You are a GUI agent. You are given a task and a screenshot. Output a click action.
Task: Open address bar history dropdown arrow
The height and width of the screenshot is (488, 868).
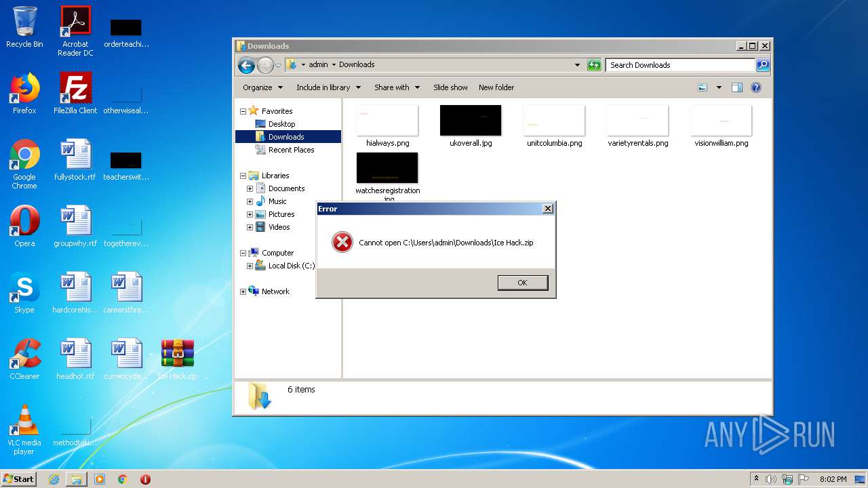click(x=577, y=65)
